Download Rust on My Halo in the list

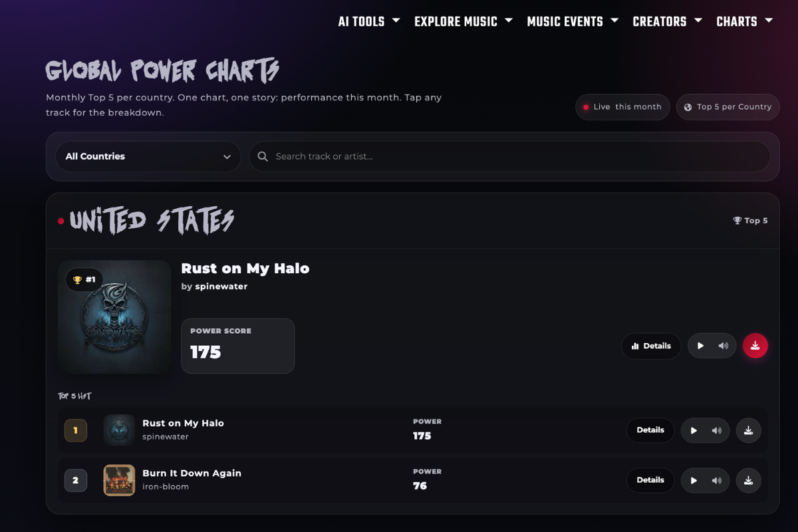[x=748, y=430]
